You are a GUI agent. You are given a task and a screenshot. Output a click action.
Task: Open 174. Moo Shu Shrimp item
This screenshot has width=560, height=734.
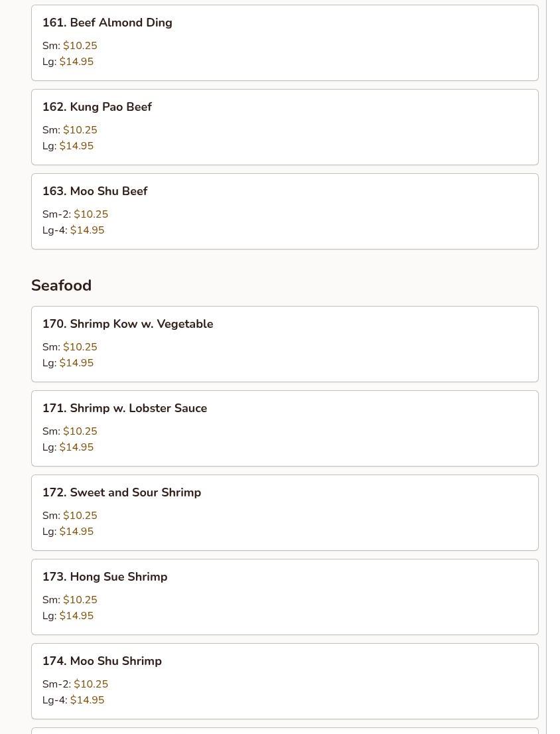[x=285, y=681]
